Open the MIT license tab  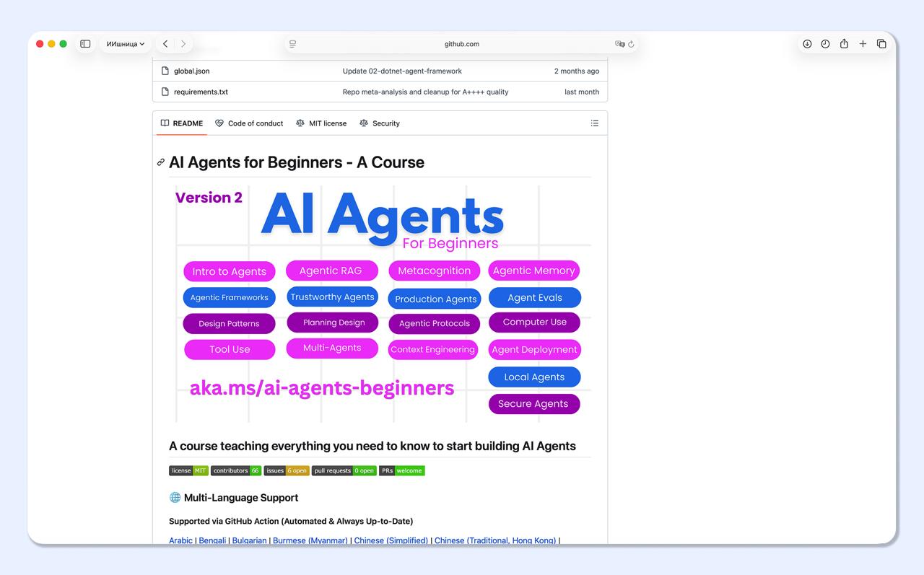tap(321, 123)
